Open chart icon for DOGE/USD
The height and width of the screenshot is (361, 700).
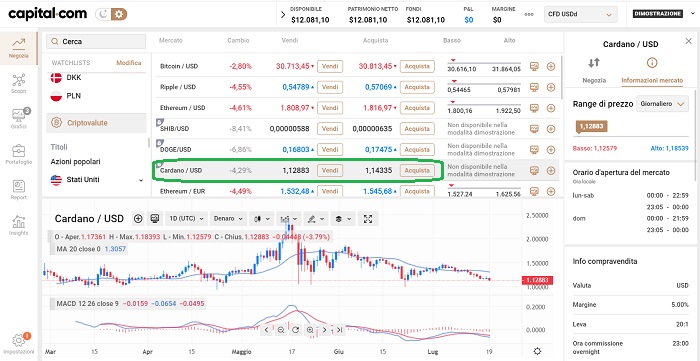534,150
